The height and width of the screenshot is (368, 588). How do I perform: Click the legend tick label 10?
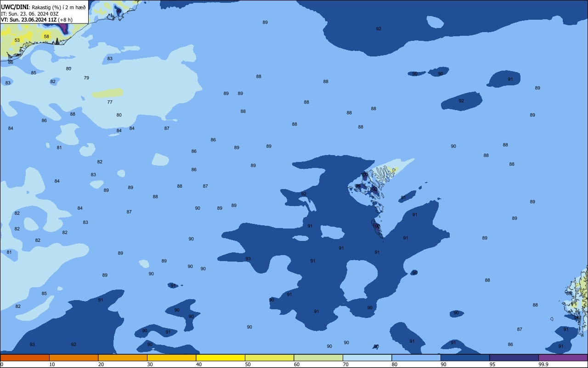tap(52, 364)
